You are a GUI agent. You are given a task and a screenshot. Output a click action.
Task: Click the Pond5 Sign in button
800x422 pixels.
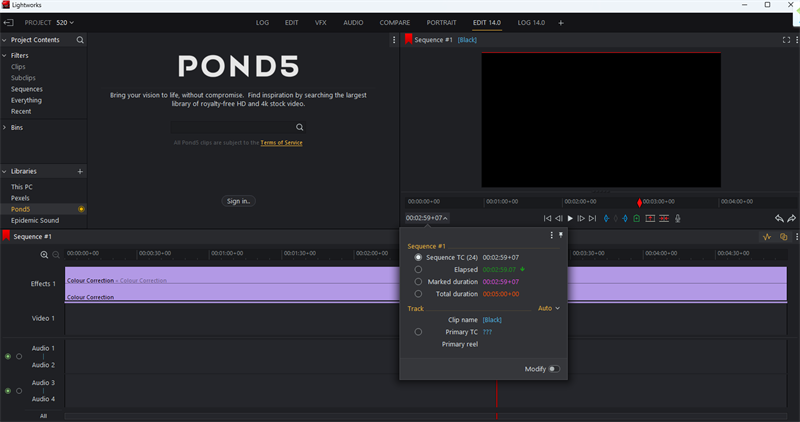click(238, 201)
